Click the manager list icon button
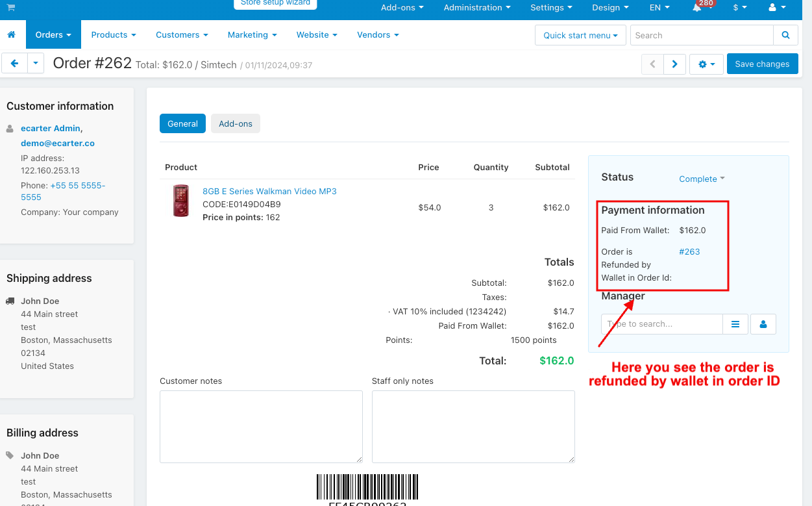This screenshot has width=812, height=506. 735,324
